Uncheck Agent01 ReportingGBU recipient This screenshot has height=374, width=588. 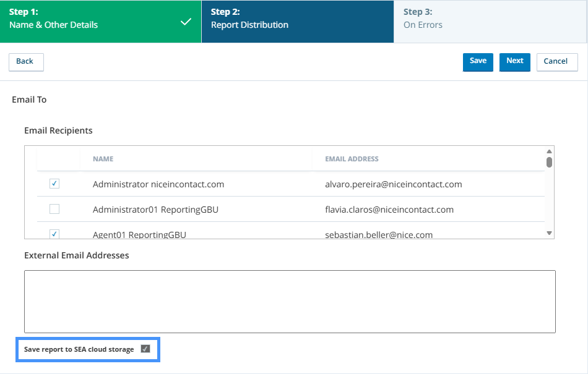(x=54, y=234)
